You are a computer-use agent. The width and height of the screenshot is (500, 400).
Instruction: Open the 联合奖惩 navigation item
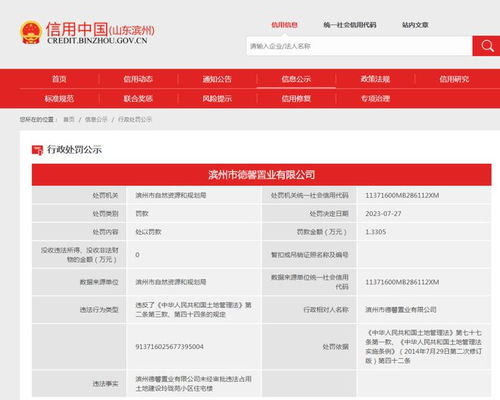click(138, 98)
